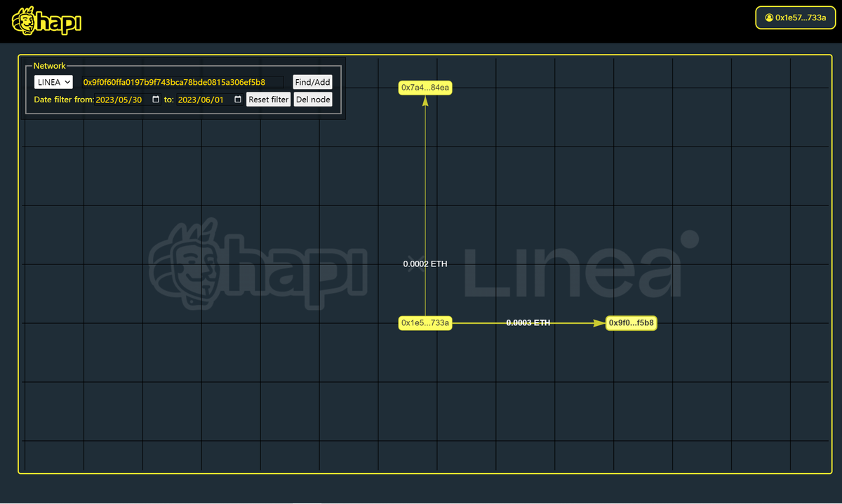842x504 pixels.
Task: Select the node 0x7a4...84ea
Action: [425, 88]
